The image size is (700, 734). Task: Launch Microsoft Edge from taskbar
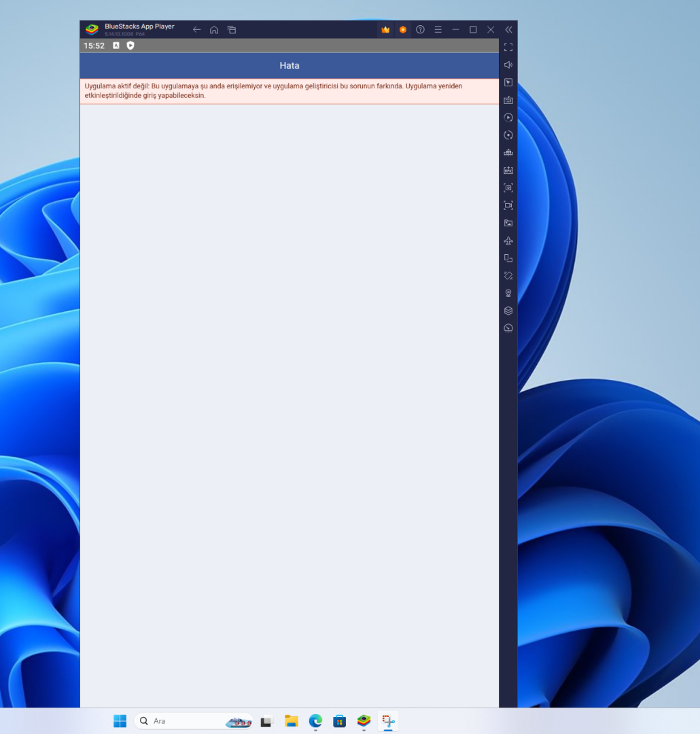[315, 721]
